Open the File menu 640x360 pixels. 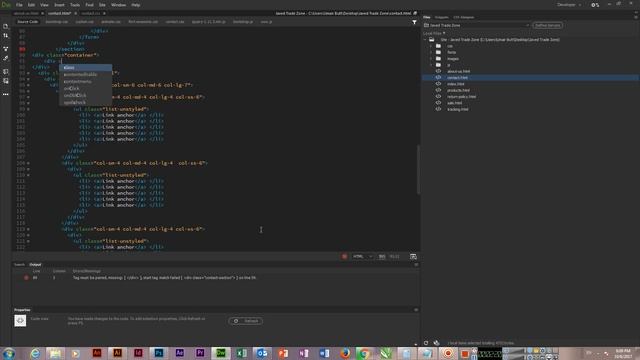coord(19,5)
